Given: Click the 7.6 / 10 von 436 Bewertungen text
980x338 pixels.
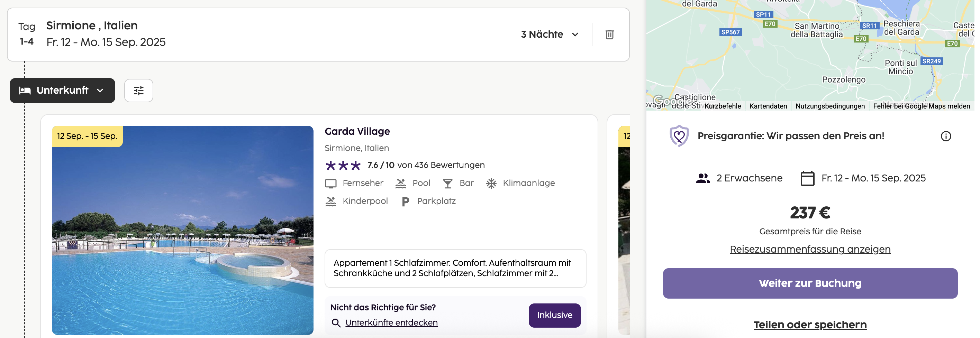Looking at the screenshot, I should click(x=426, y=165).
